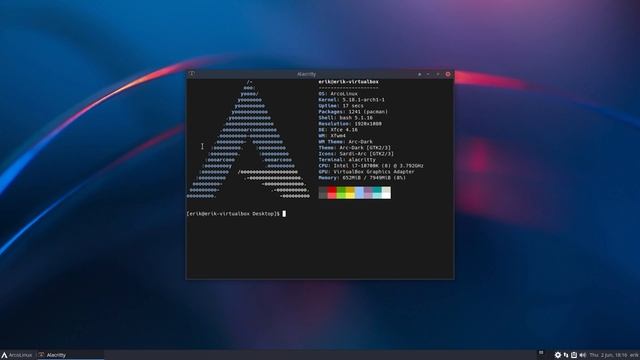Select the Alacritty taskbar window button
Viewport: 640px width, 360px height.
click(70, 355)
